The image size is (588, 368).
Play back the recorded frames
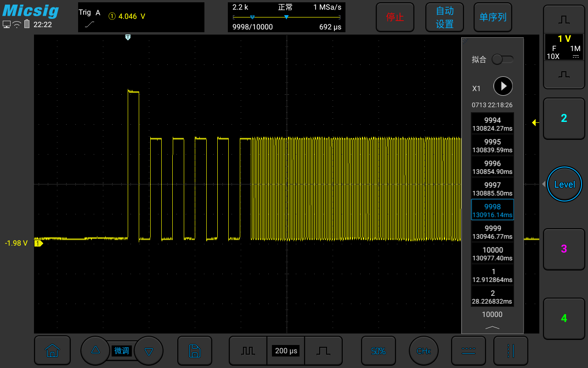click(x=503, y=86)
